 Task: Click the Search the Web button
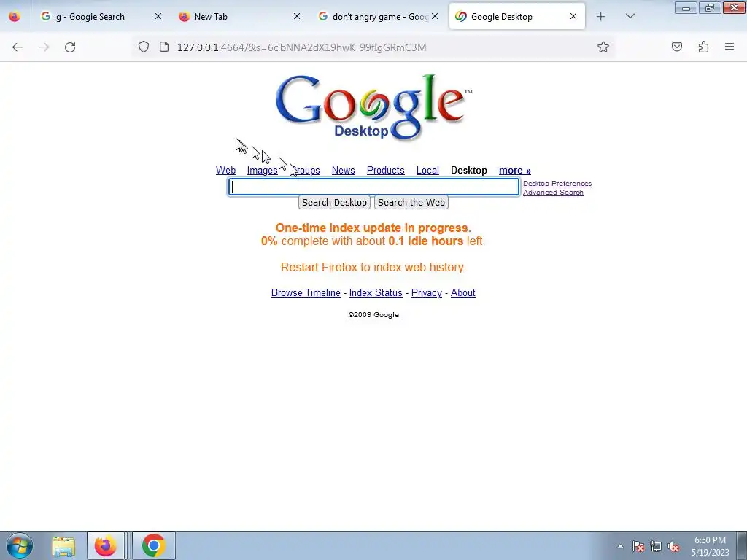pyautogui.click(x=411, y=203)
